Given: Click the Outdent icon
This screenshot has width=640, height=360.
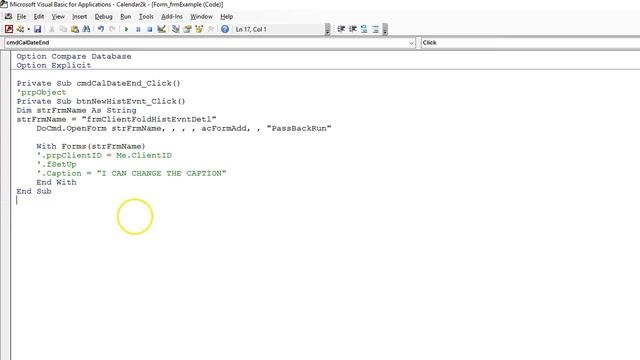Looking at the screenshot, I should [353, 29].
